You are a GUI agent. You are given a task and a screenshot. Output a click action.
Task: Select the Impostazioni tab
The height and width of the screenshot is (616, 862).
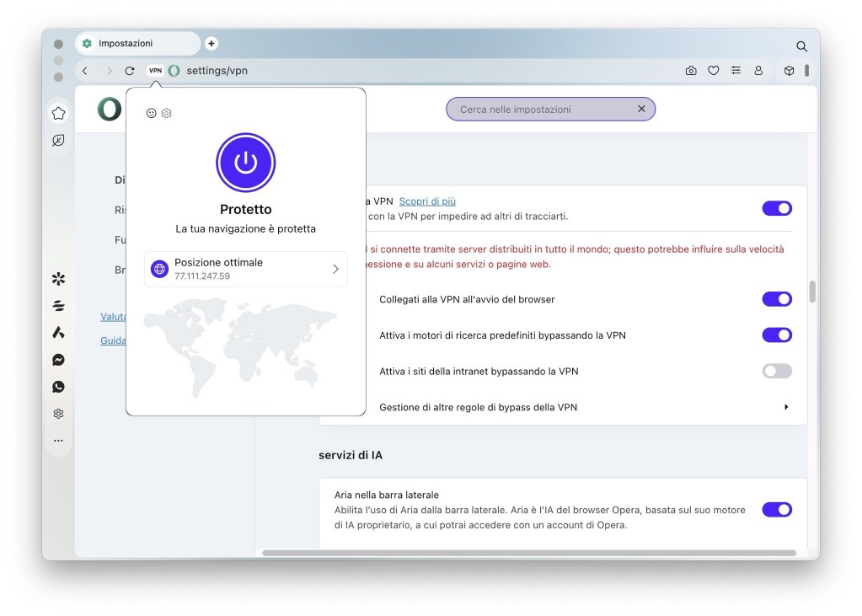138,44
